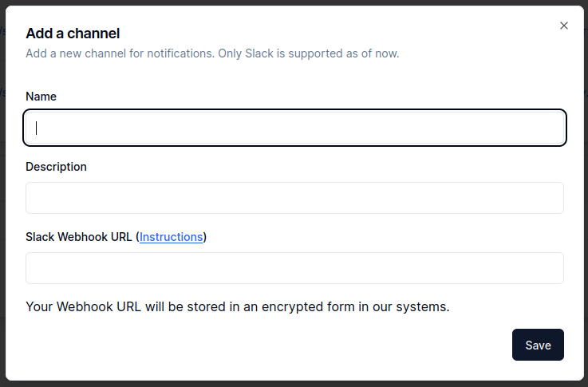Screen dimensions: 588x387
Task: Select the Slack Webhook URL field
Action: 294,268
